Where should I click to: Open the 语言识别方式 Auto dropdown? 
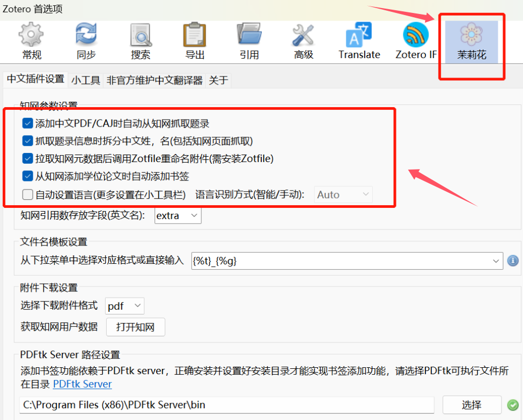point(343,194)
